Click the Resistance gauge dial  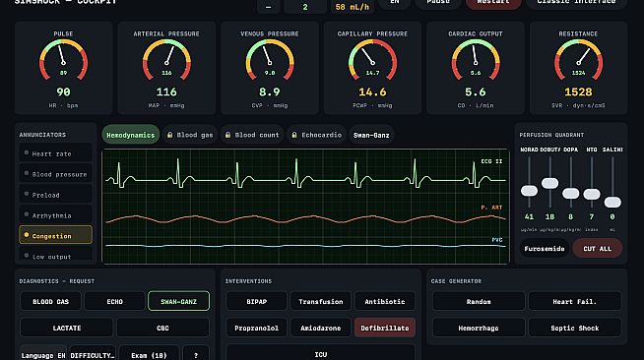578,59
